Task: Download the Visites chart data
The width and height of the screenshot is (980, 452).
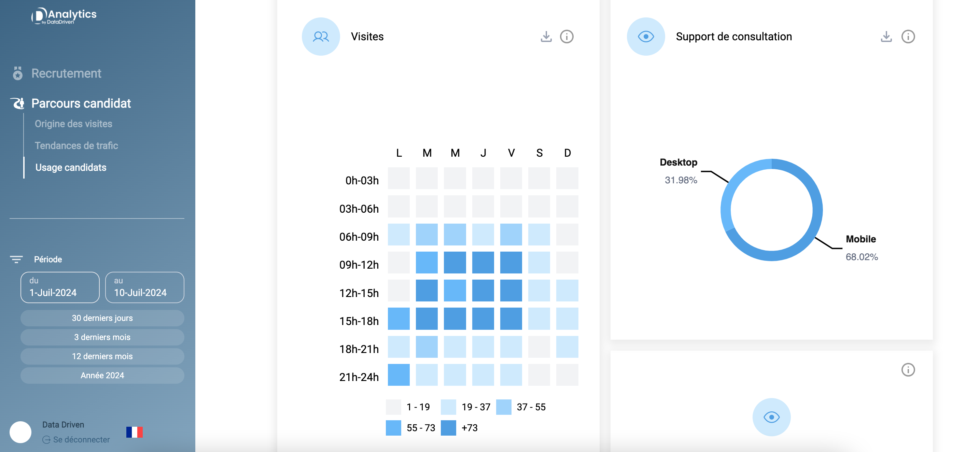Action: (546, 37)
